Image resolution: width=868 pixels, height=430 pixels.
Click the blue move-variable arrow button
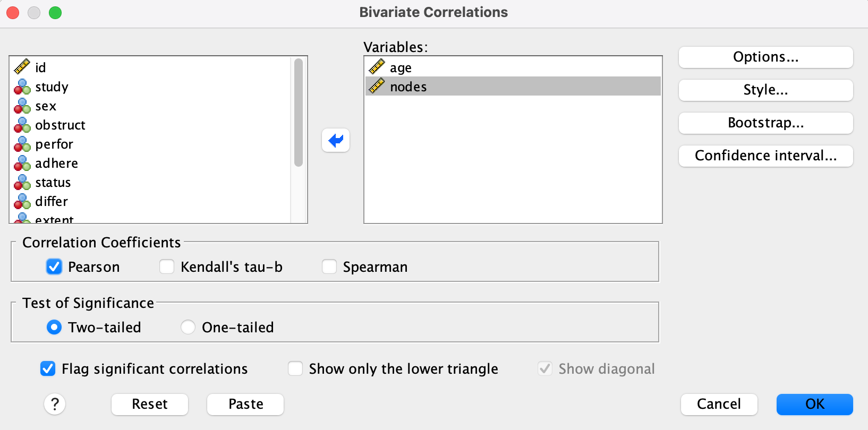tap(336, 140)
